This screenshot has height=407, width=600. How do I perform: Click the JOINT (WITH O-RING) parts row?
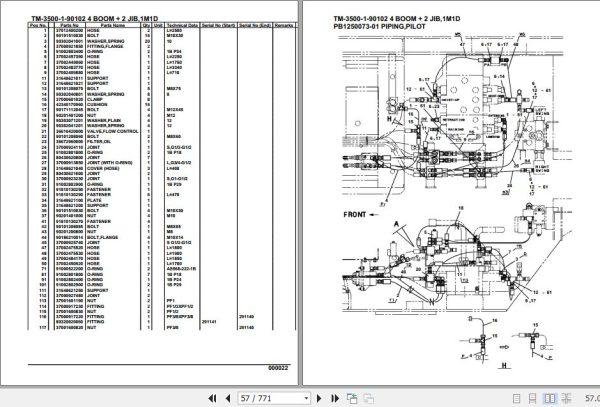tap(161, 163)
